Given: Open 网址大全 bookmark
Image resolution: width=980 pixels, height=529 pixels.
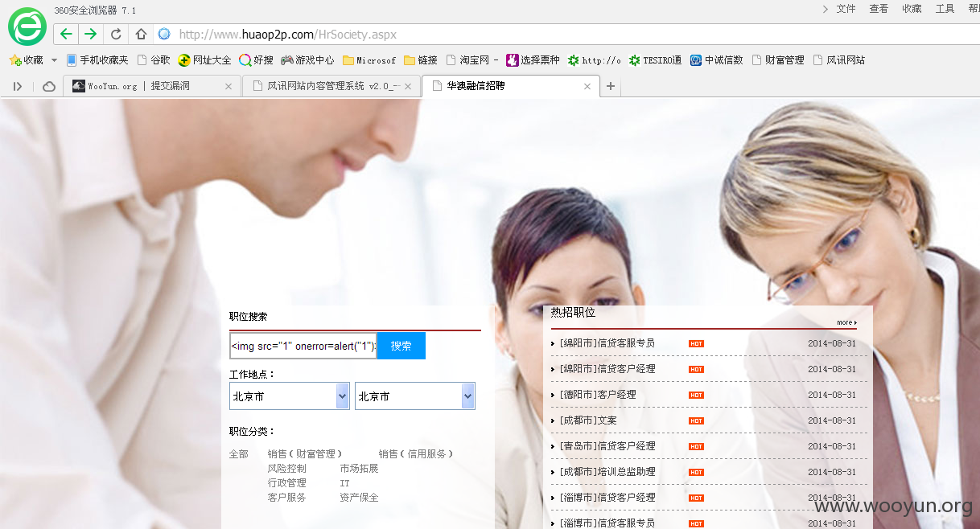Looking at the screenshot, I should 204,60.
